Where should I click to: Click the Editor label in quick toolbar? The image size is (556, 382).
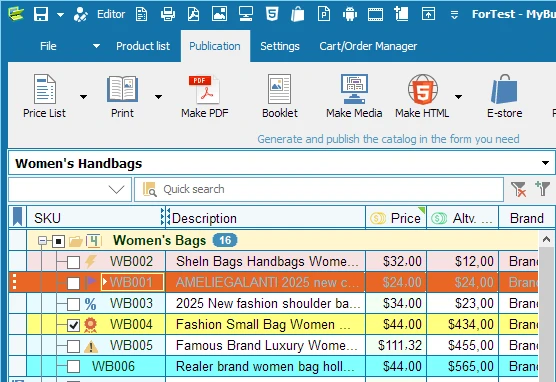pyautogui.click(x=111, y=14)
